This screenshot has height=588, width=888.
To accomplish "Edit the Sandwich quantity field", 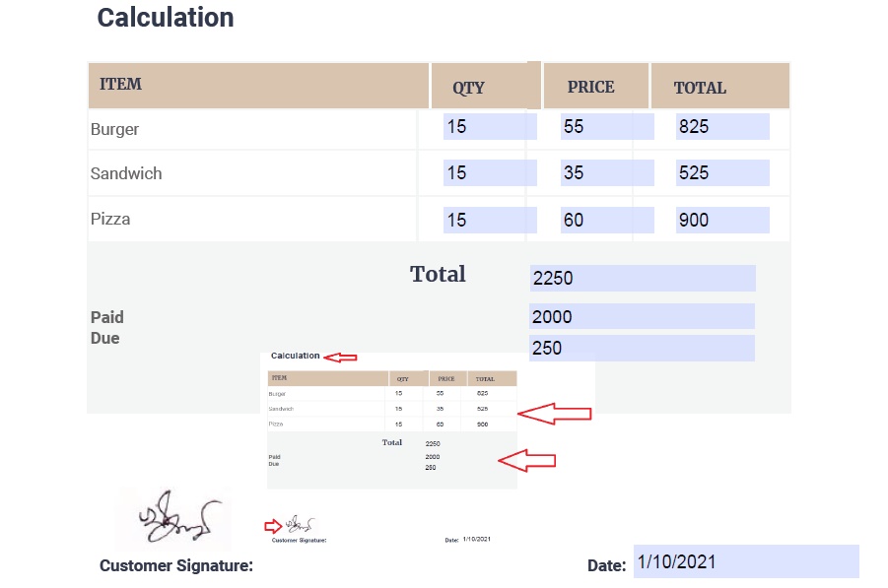I will click(x=490, y=173).
